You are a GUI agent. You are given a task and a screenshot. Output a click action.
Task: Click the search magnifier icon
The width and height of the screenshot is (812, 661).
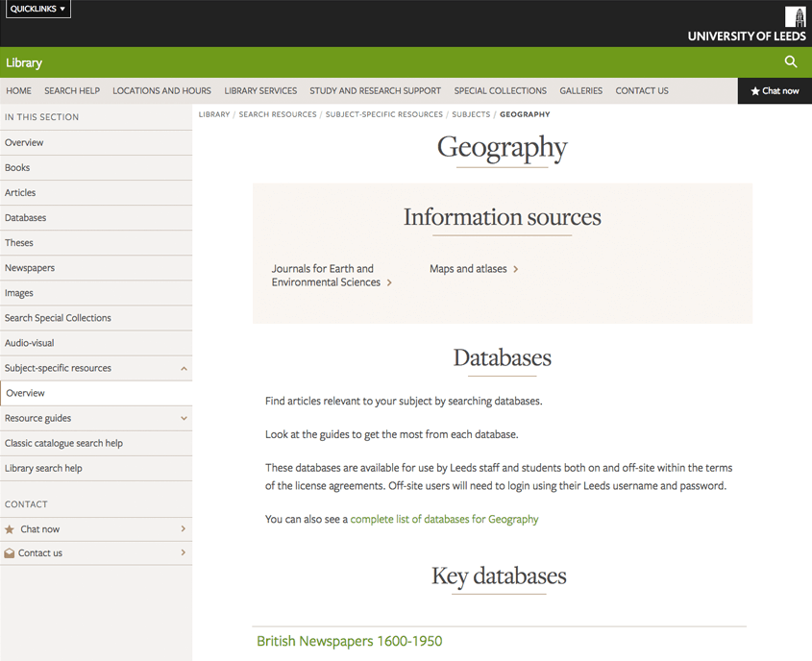point(790,62)
